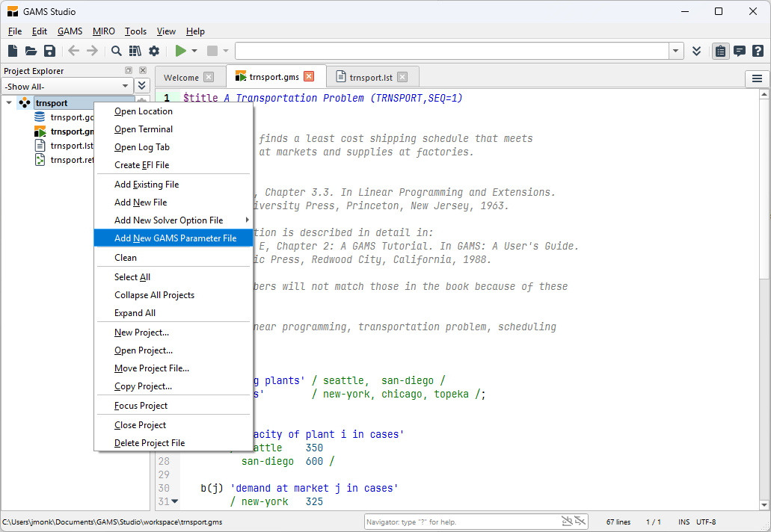Switch to the trnsport.lst tab

click(x=371, y=77)
